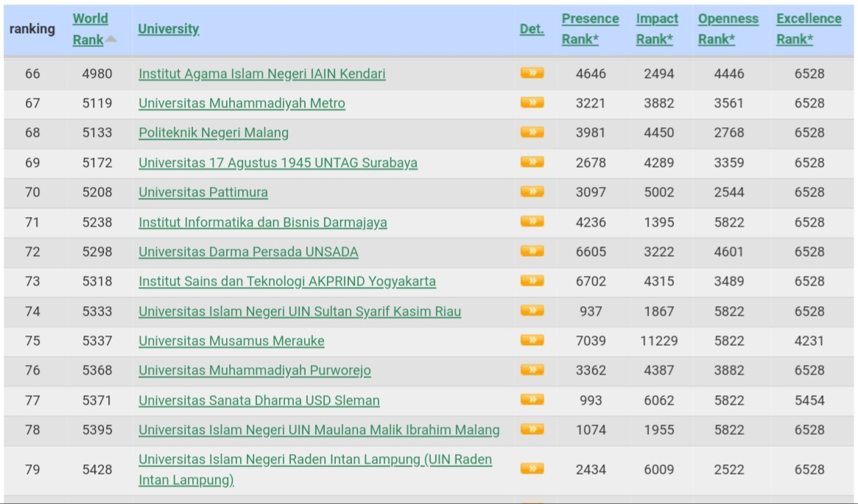
Task: Click details arrow for UIN Maulana Malik Ibrahim
Action: tap(532, 429)
